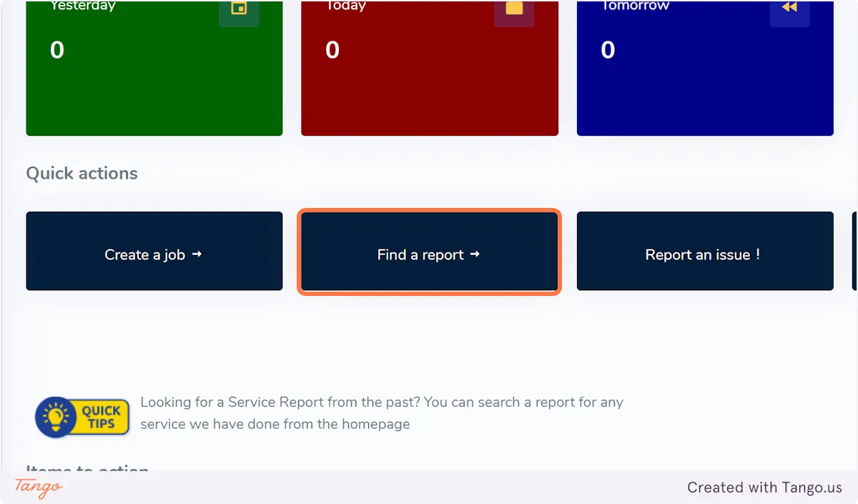Click the Yesterday count value of 0
This screenshot has width=858, height=504.
pos(57,50)
